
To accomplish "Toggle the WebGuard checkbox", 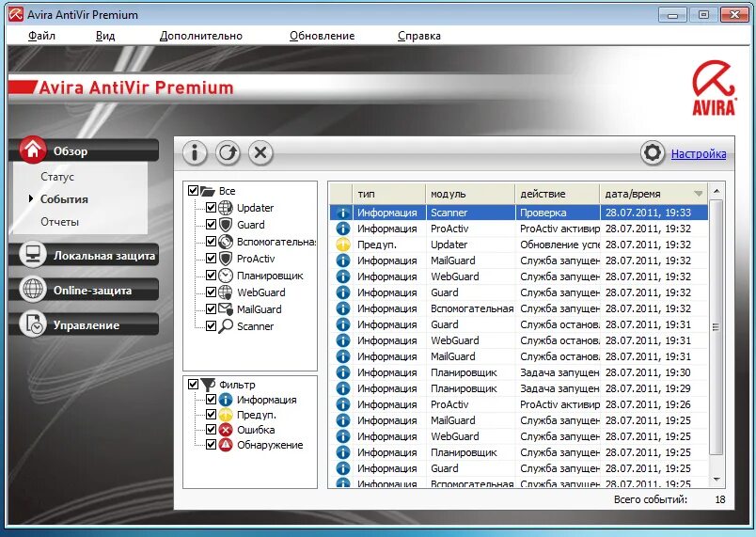I will (x=211, y=292).
